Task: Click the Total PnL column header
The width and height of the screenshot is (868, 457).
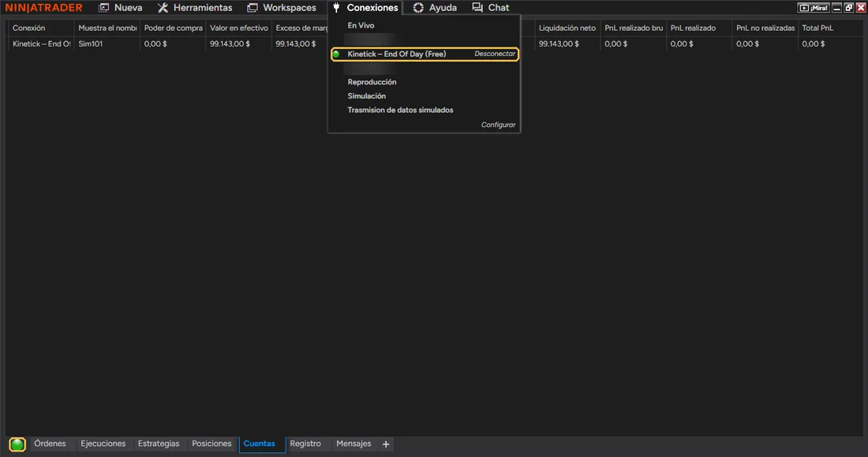Action: [x=830, y=28]
